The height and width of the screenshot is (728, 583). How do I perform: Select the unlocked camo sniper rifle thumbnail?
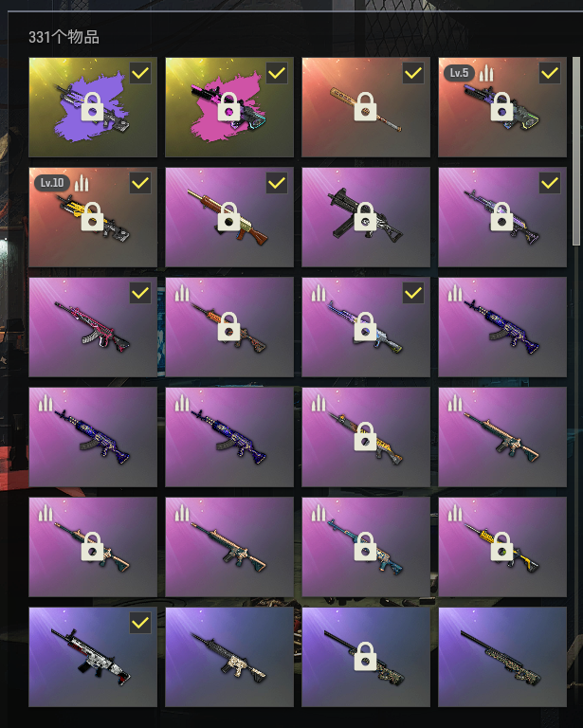click(x=502, y=657)
